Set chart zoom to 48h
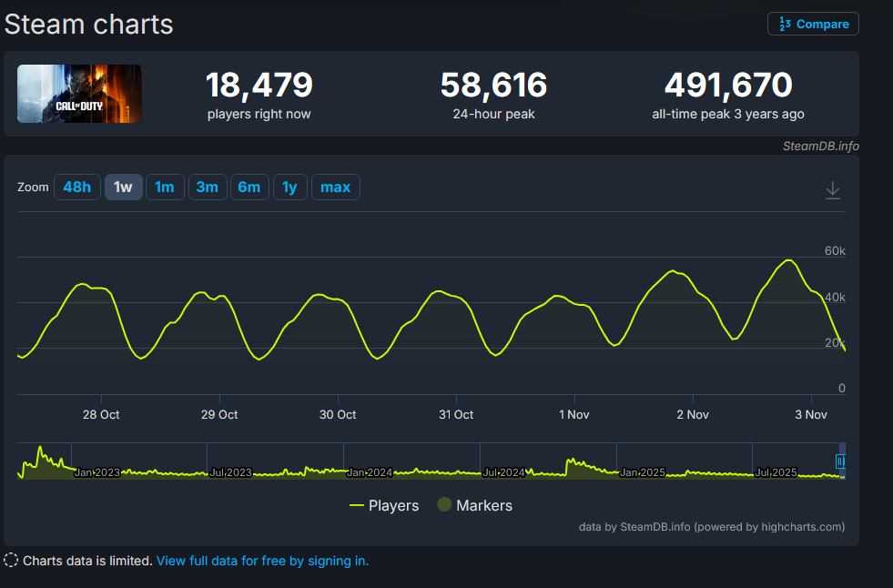893x588 pixels. click(x=76, y=187)
